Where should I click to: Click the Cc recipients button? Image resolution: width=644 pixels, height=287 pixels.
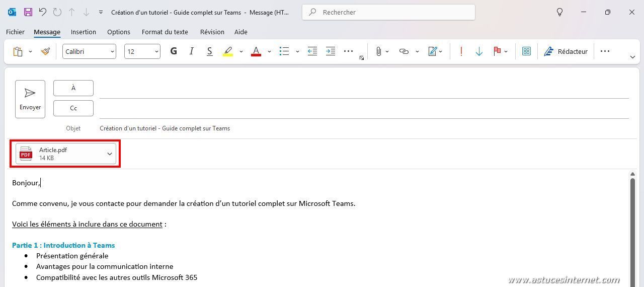73,108
